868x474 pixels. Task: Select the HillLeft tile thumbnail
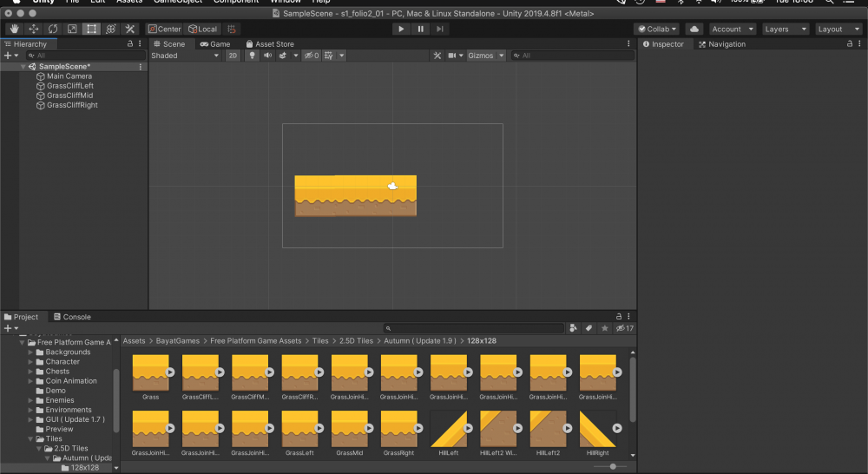(449, 429)
